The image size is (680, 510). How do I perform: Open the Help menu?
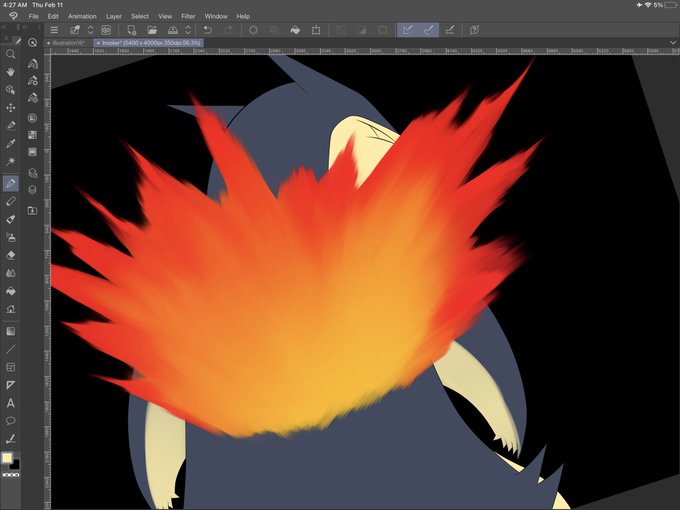[x=243, y=16]
